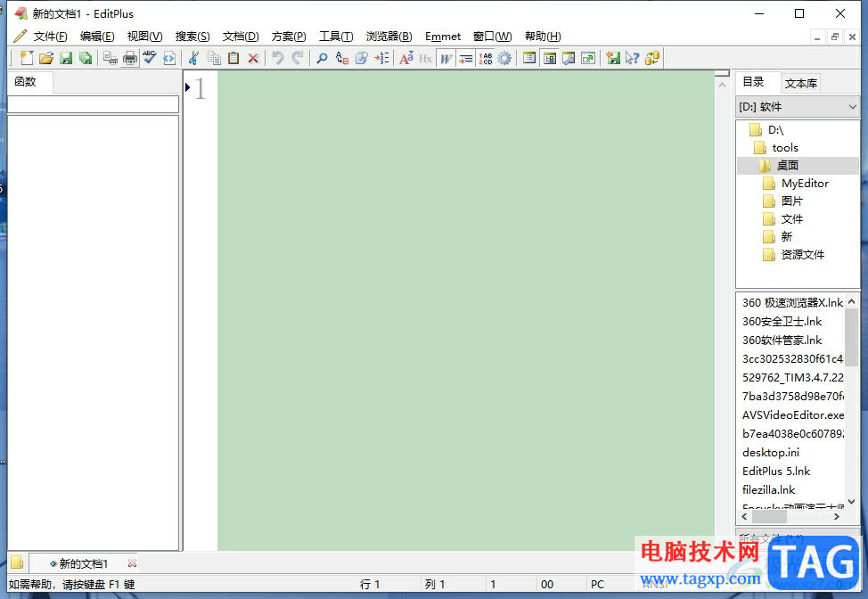Cut selection with scissors icon

(193, 58)
